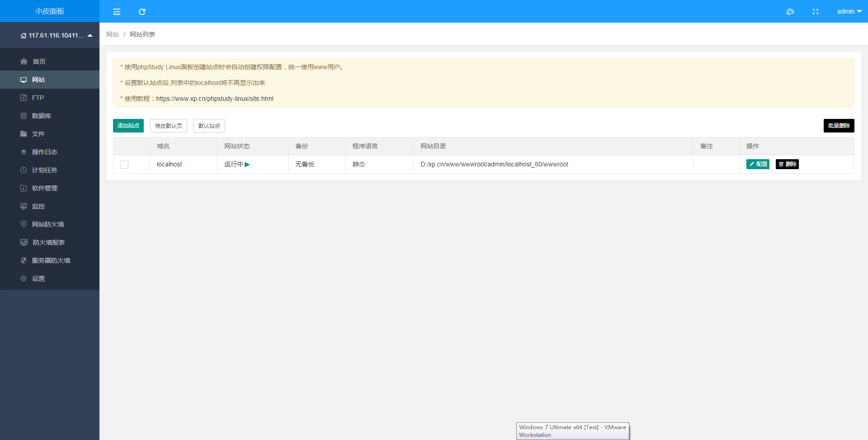Collapse the sidebar with the menu toggle icon
The image size is (868, 440).
(x=117, y=12)
